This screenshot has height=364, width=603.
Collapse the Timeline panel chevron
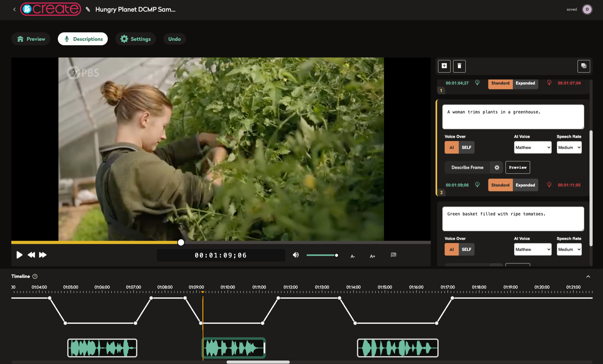[x=588, y=276]
